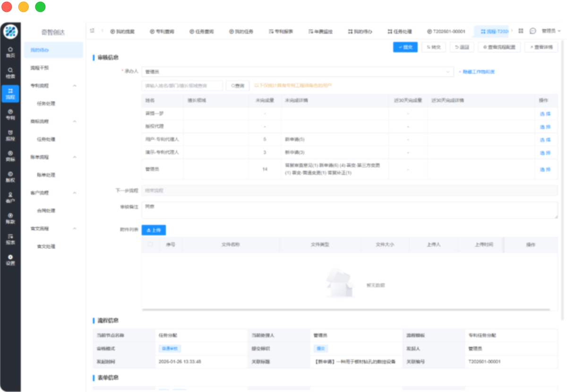Click 选择 link for the 管理员 row

tap(545, 169)
